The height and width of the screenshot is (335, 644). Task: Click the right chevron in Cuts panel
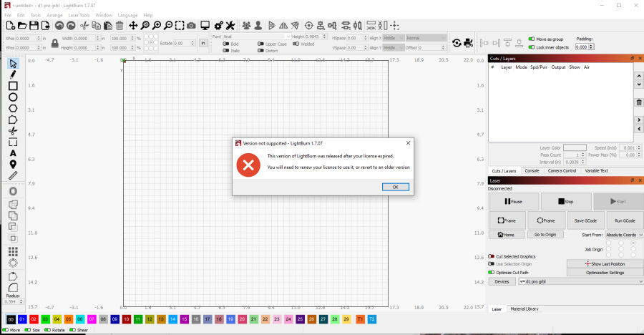[639, 120]
